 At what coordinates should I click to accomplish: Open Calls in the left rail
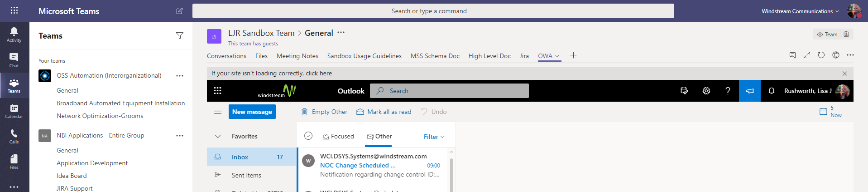tap(14, 136)
